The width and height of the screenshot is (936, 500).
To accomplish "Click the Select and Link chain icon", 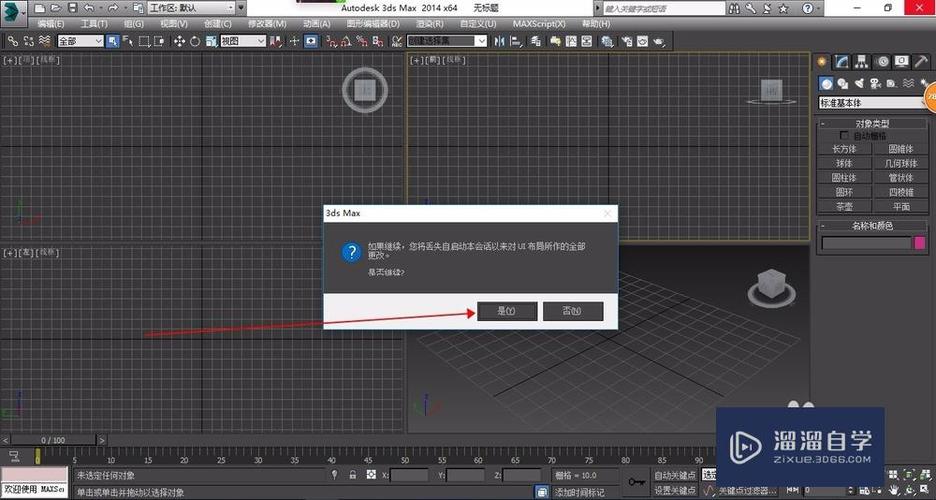I will click(13, 41).
